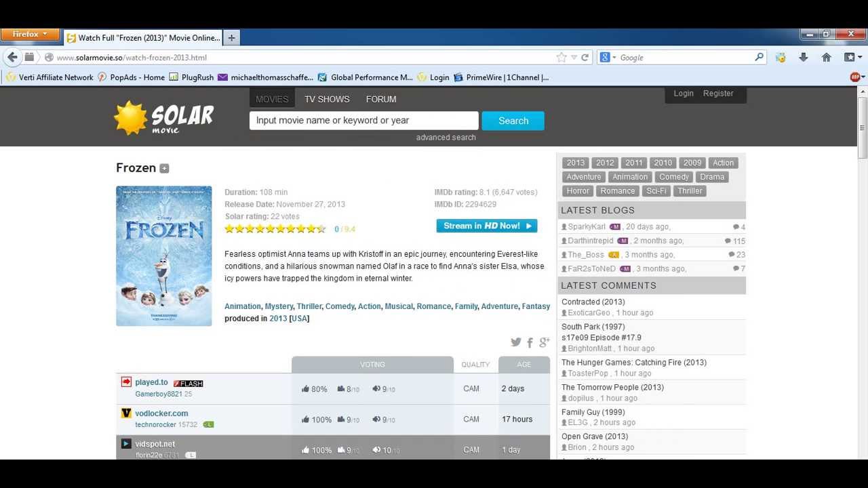Viewport: 868px width, 488px height.
Task: Open a new browser tab with plus
Action: point(231,38)
